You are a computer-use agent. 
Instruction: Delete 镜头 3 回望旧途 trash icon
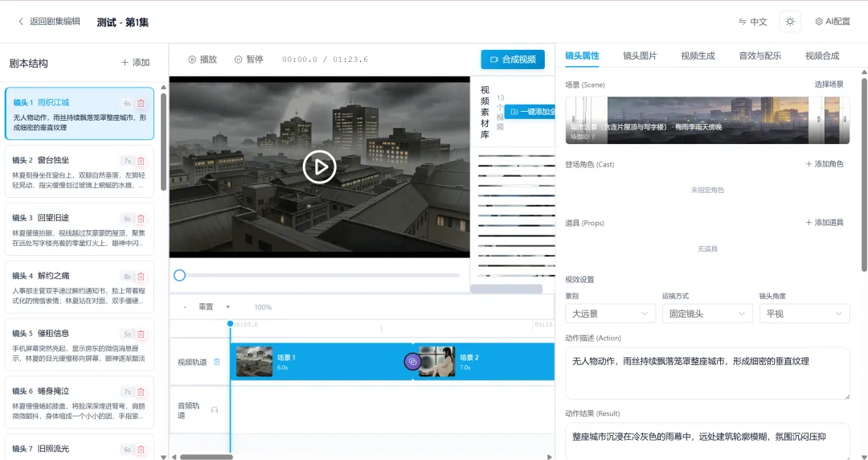[141, 219]
